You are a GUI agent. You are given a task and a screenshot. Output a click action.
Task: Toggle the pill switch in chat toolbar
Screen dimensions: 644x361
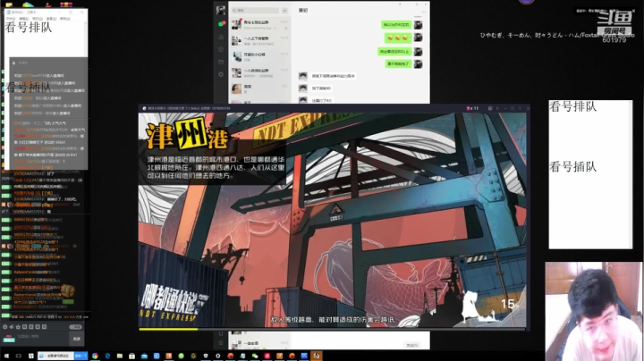75,327
